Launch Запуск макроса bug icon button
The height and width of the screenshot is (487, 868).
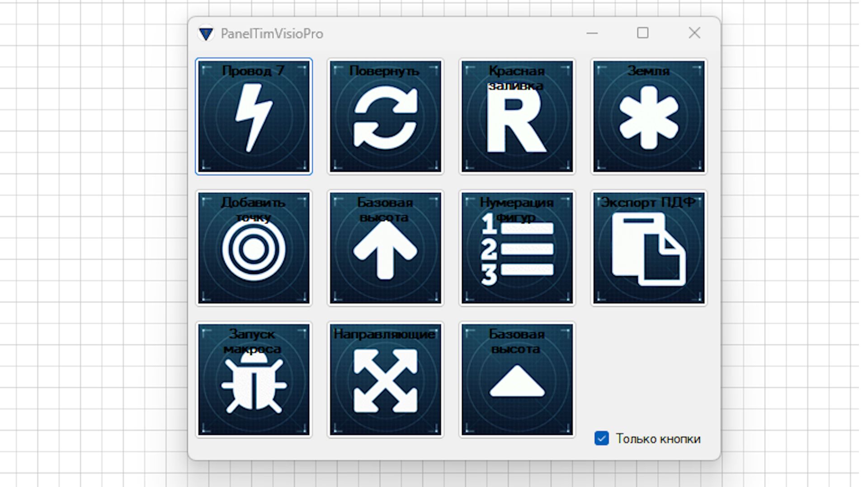click(254, 379)
